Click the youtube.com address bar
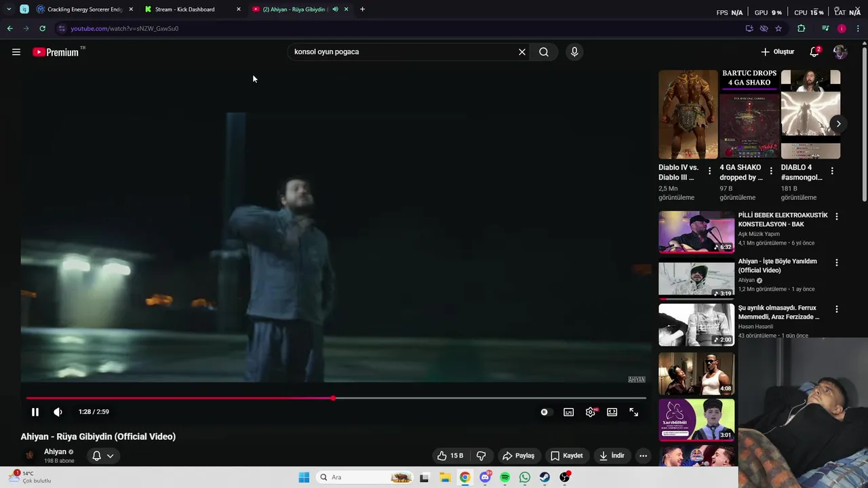 point(400,28)
